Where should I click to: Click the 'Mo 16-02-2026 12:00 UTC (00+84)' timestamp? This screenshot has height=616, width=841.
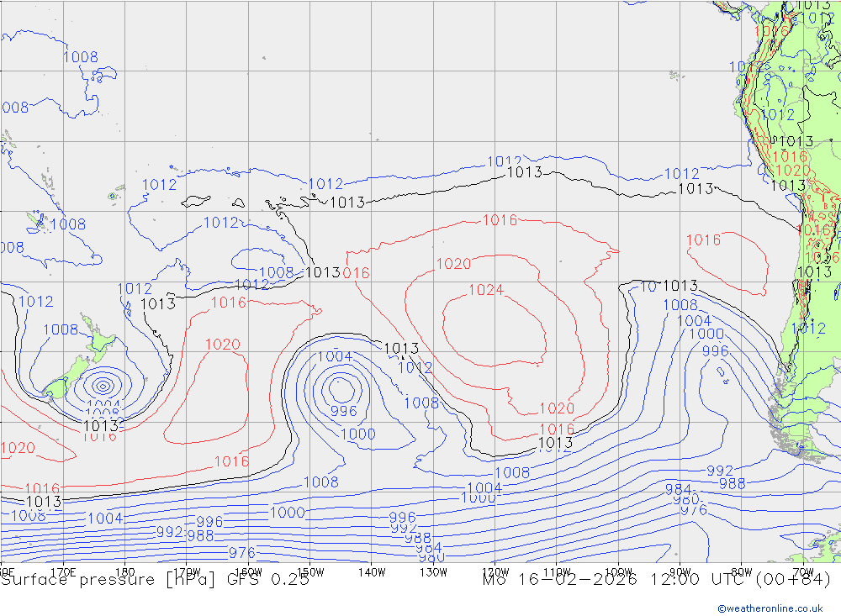click(x=657, y=580)
